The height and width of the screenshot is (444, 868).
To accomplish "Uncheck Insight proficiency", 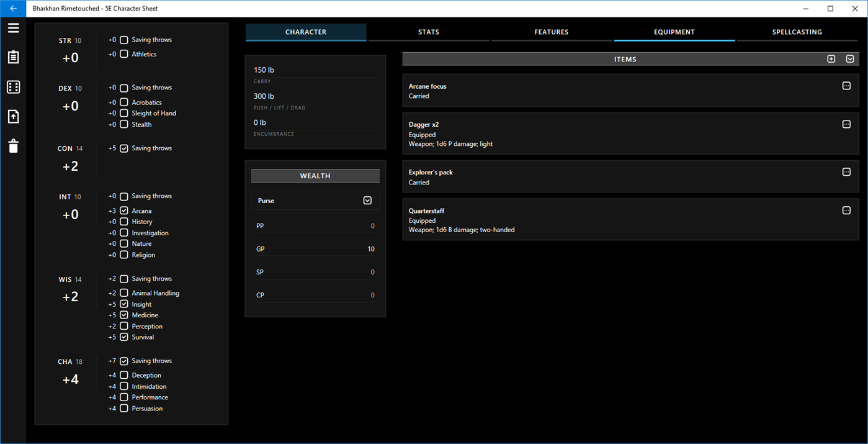I will point(124,304).
